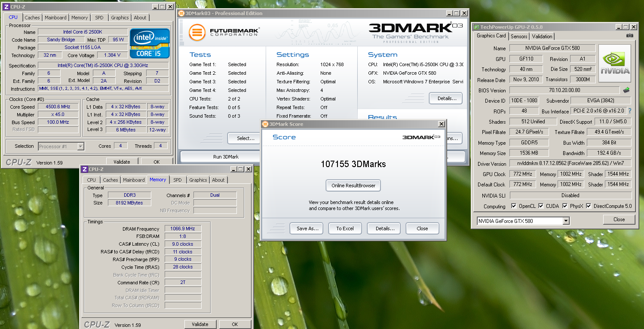The width and height of the screenshot is (644, 329).
Task: Click the '1024 x 768' Resolution setting
Action: coord(332,64)
